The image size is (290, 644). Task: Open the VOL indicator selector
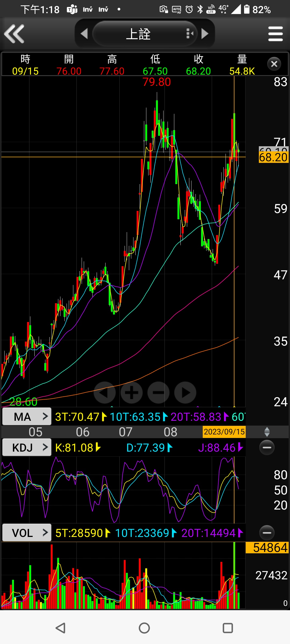27,533
